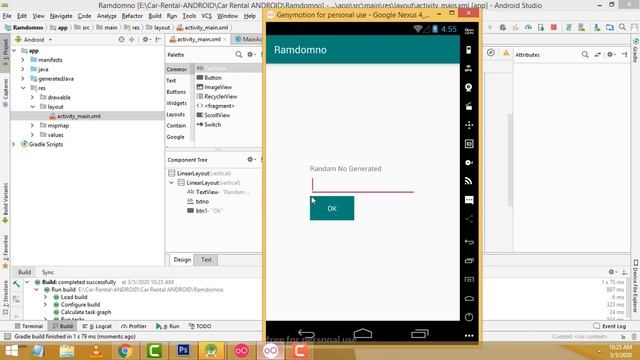Expand Gradle Scripts node

point(14,144)
